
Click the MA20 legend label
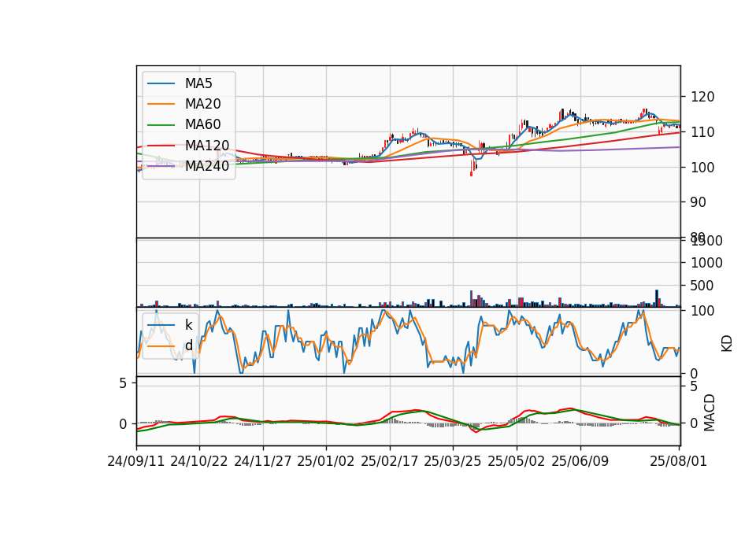(x=203, y=104)
